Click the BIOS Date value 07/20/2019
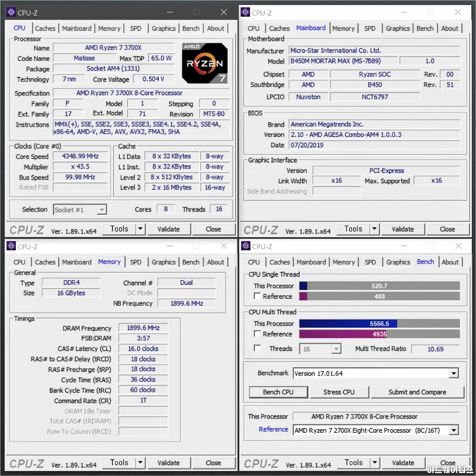This screenshot has height=476, width=476. pyautogui.click(x=375, y=145)
